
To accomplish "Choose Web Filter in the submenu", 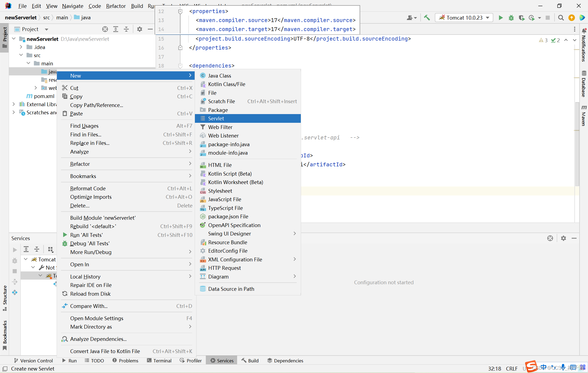I will (x=248, y=127).
